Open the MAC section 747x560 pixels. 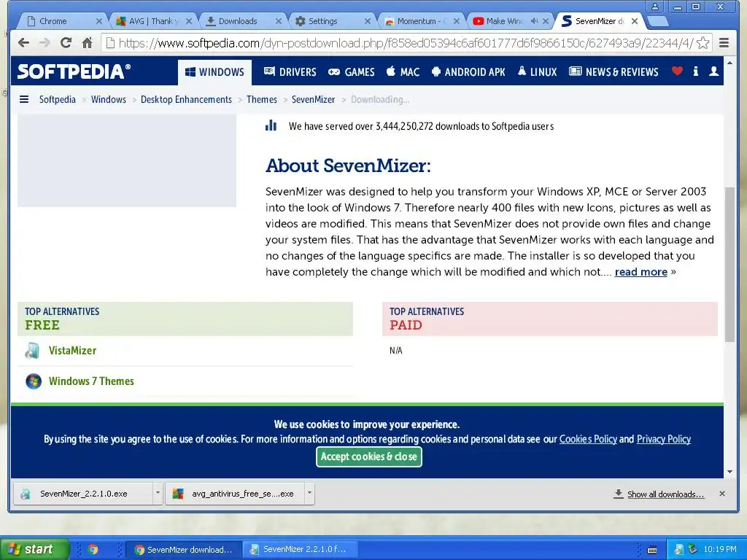[403, 72]
